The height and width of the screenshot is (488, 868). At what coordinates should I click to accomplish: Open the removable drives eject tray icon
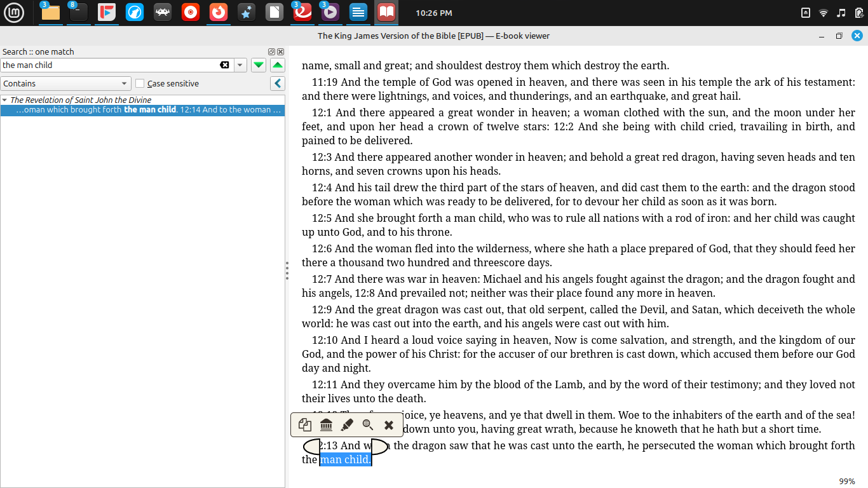[x=806, y=13]
